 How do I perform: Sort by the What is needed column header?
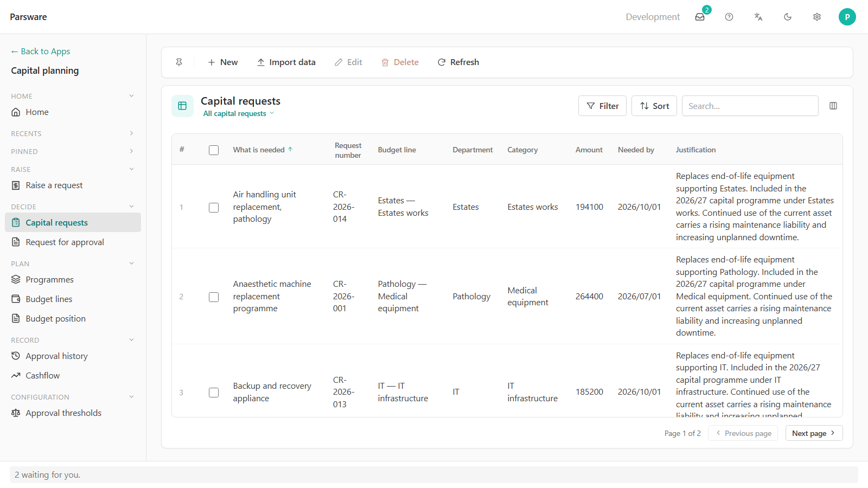(x=263, y=150)
